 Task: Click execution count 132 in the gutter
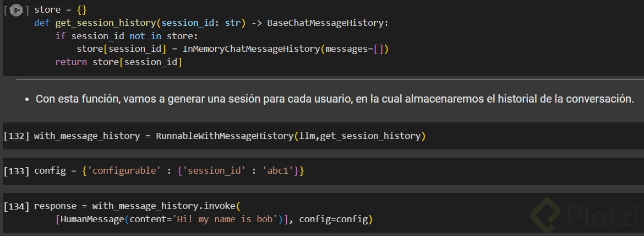click(16, 136)
